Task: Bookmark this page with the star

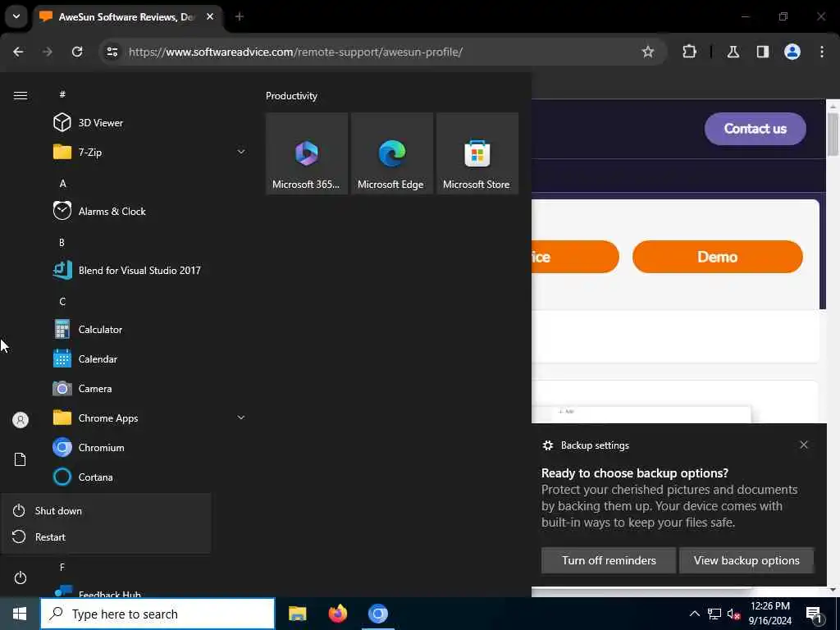Action: point(648,52)
